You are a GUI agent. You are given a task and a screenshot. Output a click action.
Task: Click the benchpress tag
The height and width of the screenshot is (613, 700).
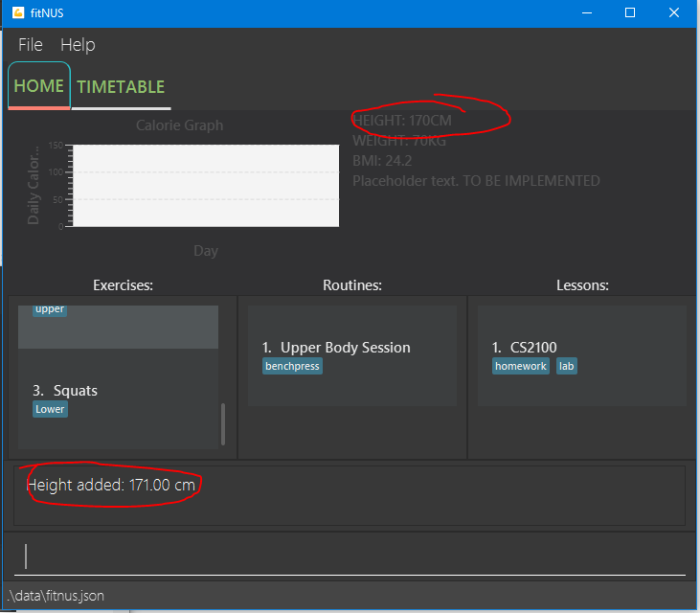pyautogui.click(x=292, y=366)
